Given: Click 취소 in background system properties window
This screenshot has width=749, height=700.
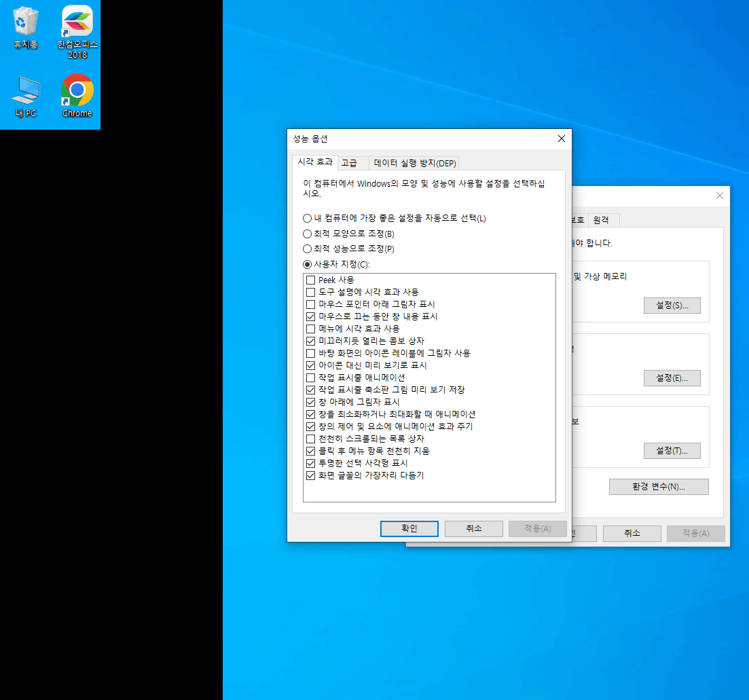Looking at the screenshot, I should (x=632, y=534).
